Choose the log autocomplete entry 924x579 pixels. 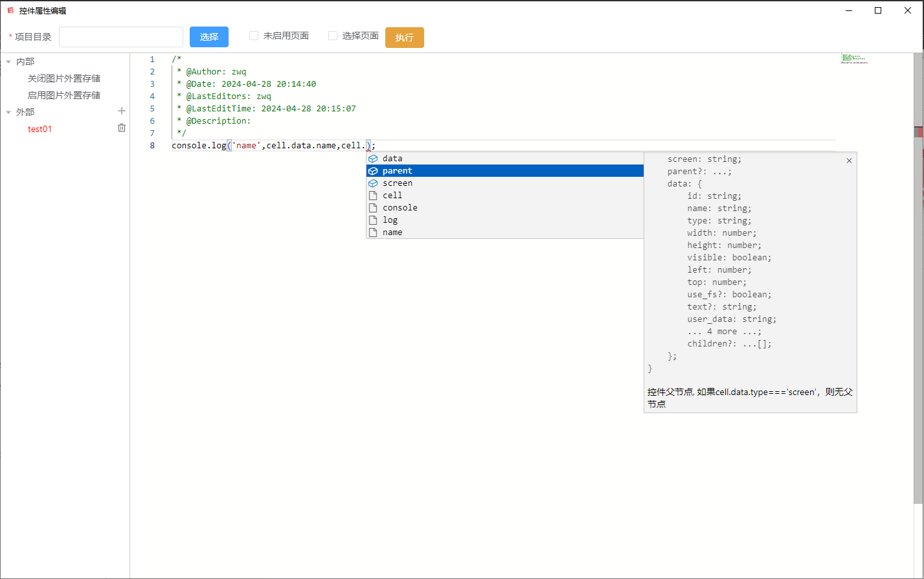[x=505, y=220]
